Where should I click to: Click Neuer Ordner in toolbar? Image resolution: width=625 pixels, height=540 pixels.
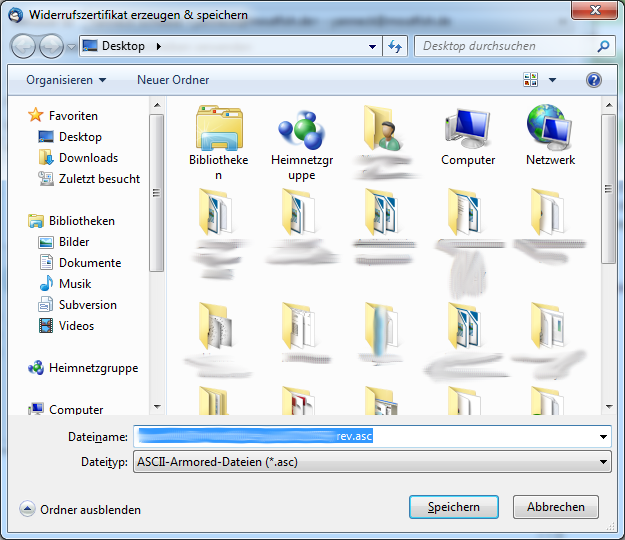(173, 80)
